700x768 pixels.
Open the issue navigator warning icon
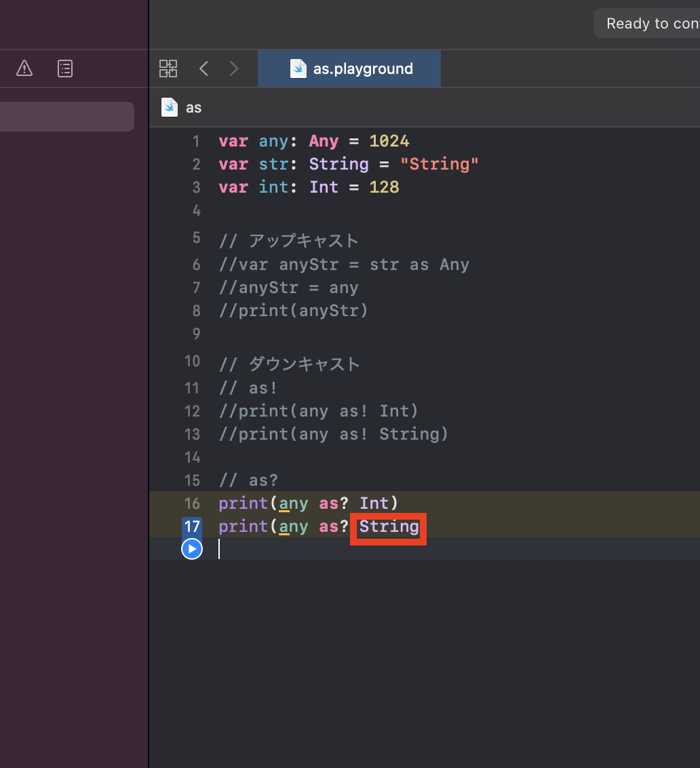tap(24, 68)
